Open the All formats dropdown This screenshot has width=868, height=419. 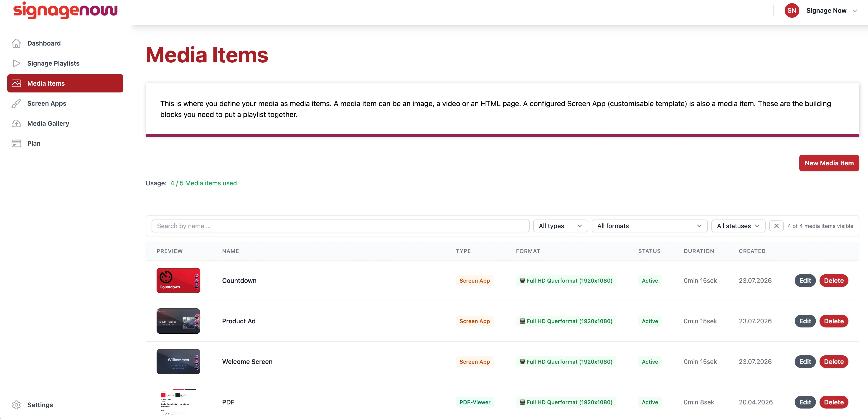pos(649,226)
